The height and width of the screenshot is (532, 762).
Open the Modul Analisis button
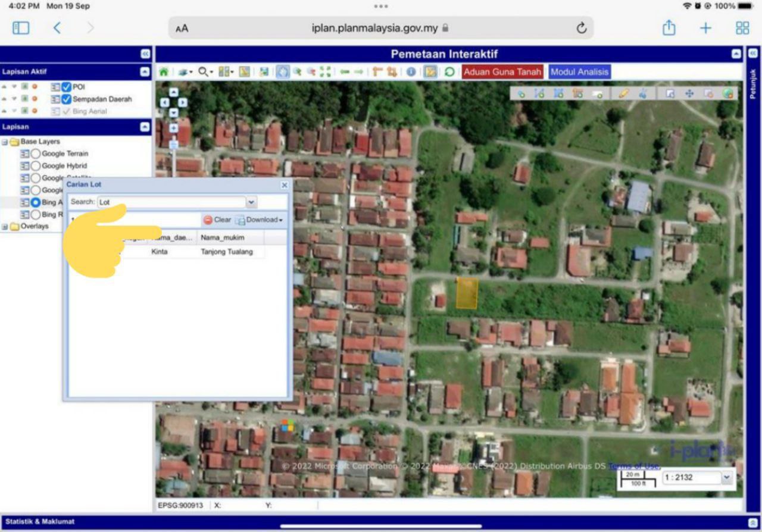coord(579,72)
